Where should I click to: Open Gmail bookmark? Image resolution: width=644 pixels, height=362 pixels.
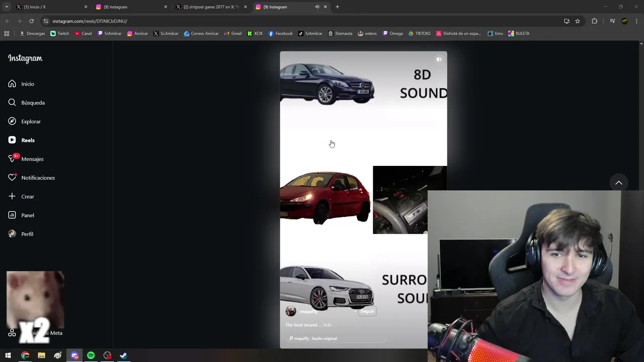(x=233, y=34)
